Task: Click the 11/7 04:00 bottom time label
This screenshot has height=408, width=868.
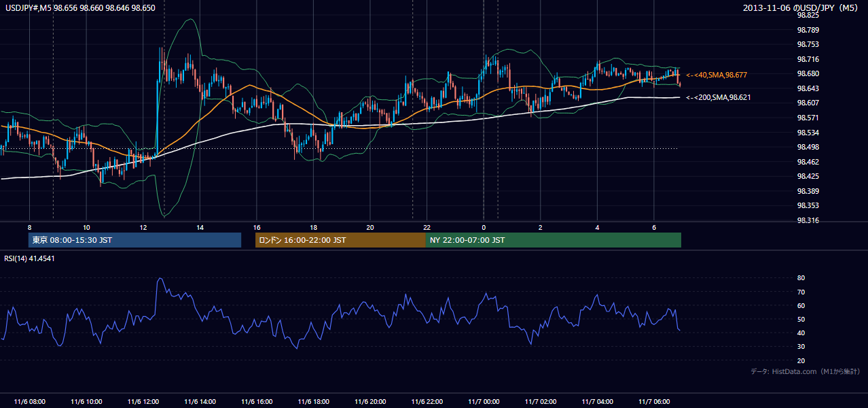Action: (597, 402)
